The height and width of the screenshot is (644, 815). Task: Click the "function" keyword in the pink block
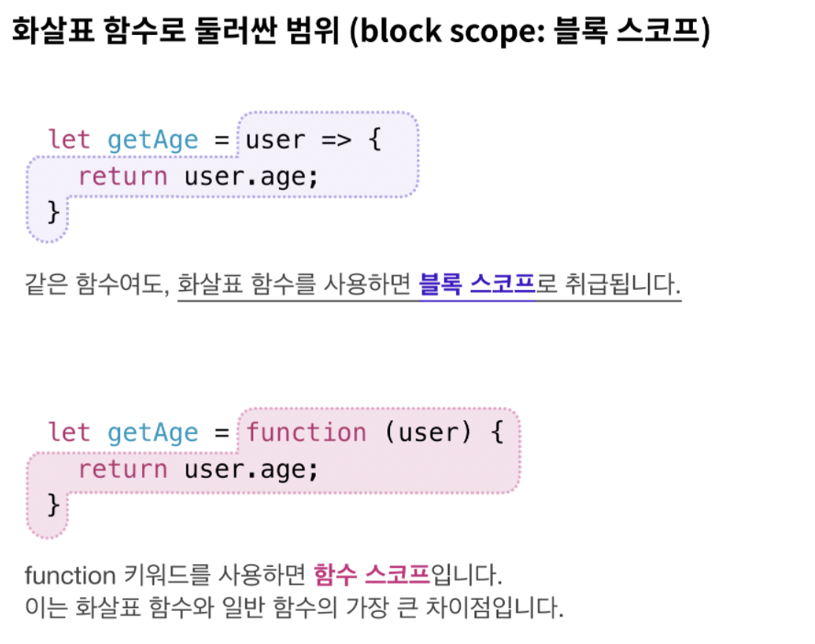click(307, 432)
